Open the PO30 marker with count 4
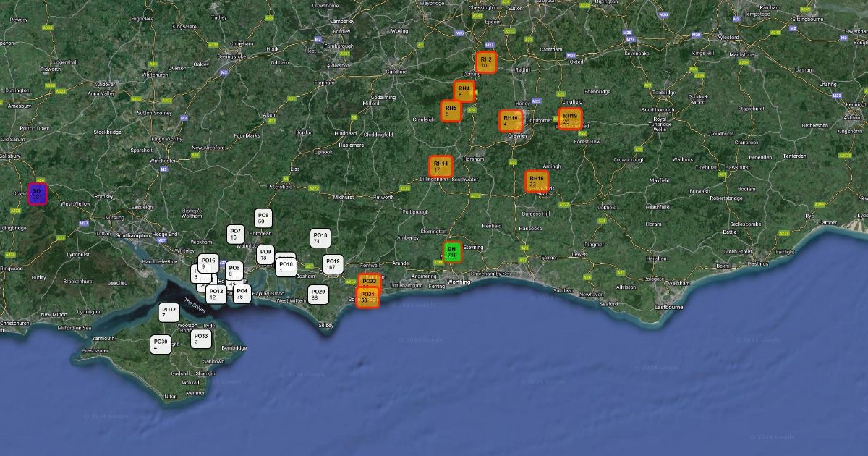This screenshot has height=456, width=868. (x=161, y=345)
